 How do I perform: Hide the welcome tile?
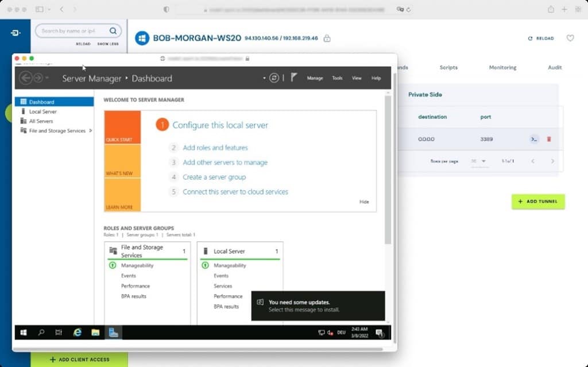[363, 202]
